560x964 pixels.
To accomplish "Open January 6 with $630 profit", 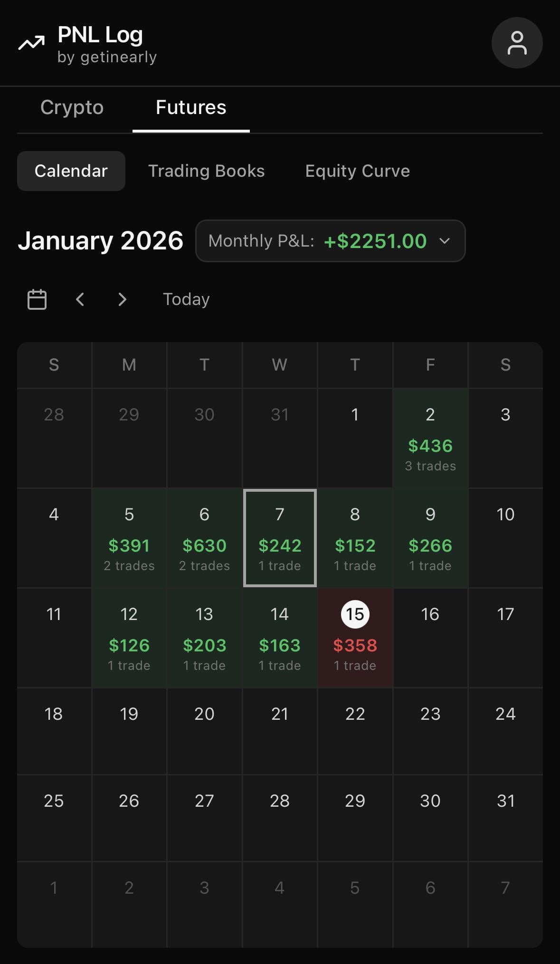I will point(204,538).
